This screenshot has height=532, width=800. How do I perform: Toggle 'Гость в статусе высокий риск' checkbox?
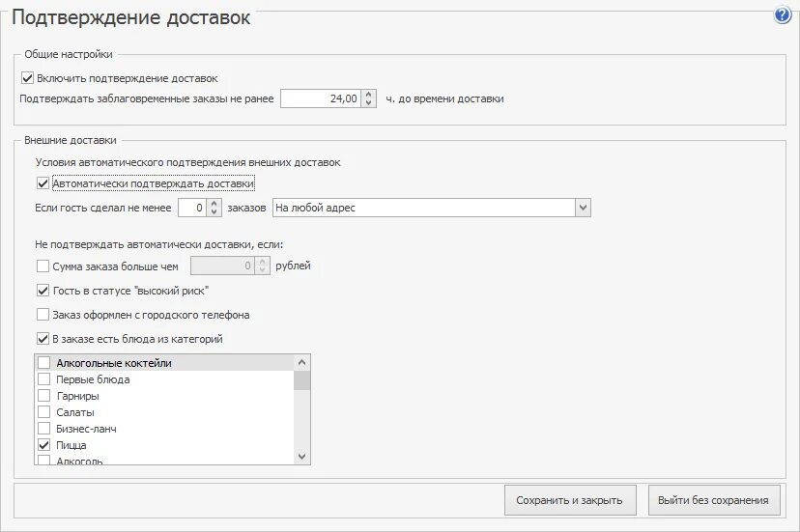[43, 291]
